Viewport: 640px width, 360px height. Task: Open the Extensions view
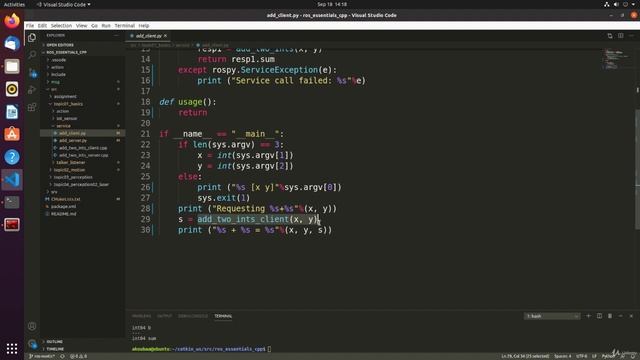point(32,107)
